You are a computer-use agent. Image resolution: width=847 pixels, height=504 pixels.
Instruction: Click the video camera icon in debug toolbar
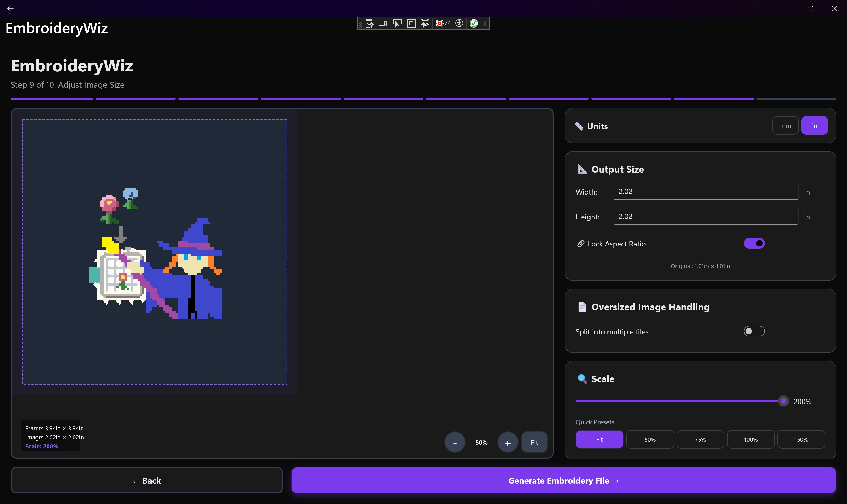point(383,24)
